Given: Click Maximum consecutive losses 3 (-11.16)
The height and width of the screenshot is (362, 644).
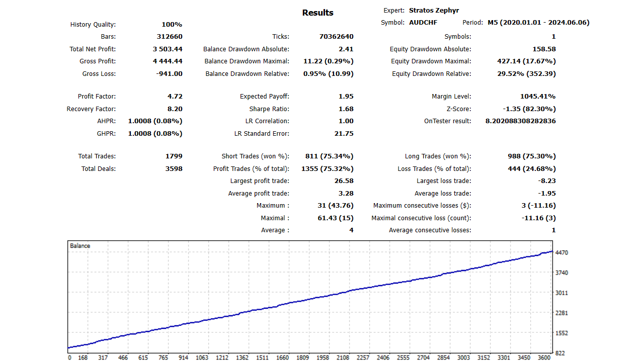Looking at the screenshot, I should pyautogui.click(x=539, y=206).
